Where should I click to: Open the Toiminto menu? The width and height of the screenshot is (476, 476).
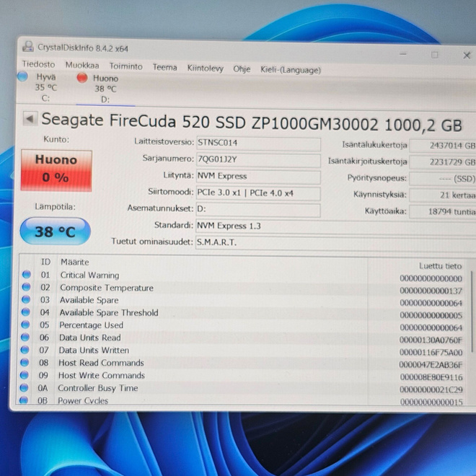(125, 66)
